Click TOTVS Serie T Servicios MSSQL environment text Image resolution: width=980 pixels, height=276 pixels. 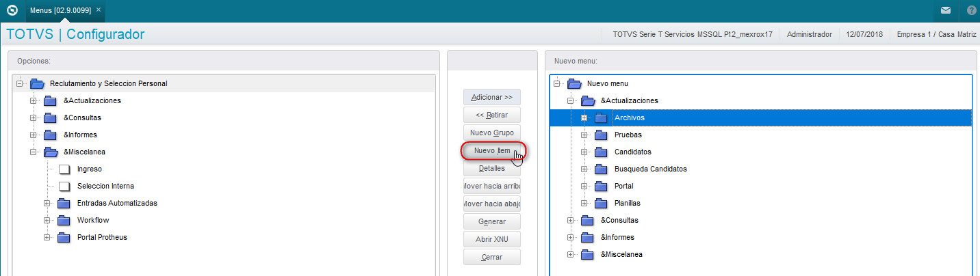tap(693, 33)
